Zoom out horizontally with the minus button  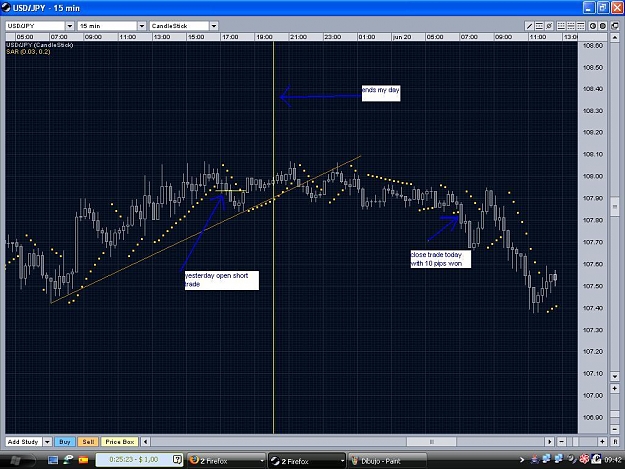pyautogui.click(x=562, y=442)
